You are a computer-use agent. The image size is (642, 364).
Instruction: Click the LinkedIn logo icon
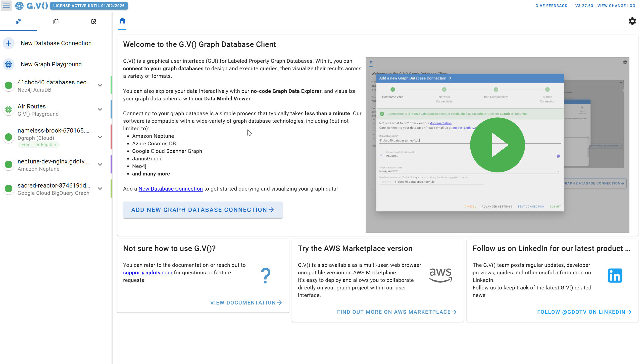click(x=615, y=276)
